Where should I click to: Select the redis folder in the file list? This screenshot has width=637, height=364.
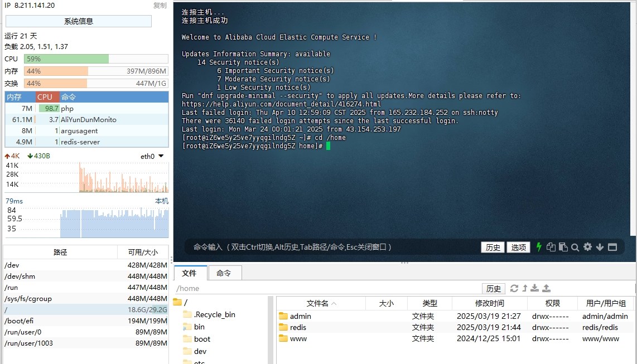298,327
